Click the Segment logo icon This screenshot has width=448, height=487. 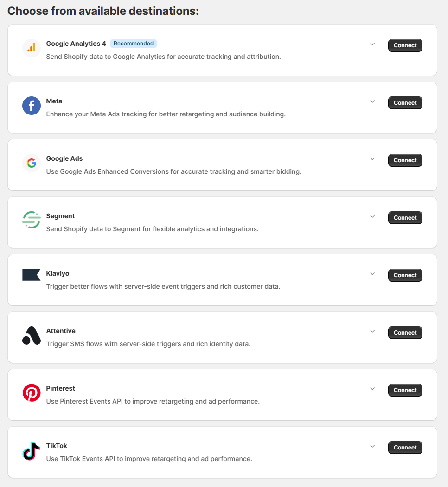coord(32,220)
